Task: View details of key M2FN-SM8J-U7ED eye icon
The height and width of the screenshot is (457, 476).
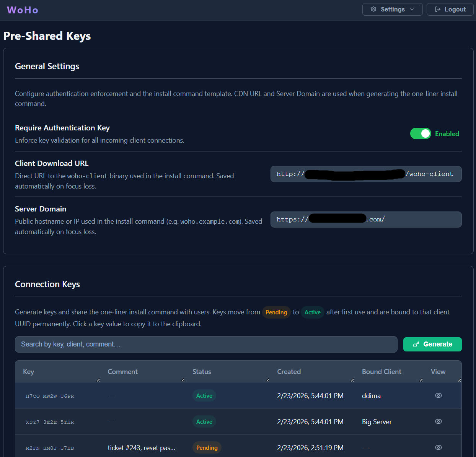Action: click(439, 447)
